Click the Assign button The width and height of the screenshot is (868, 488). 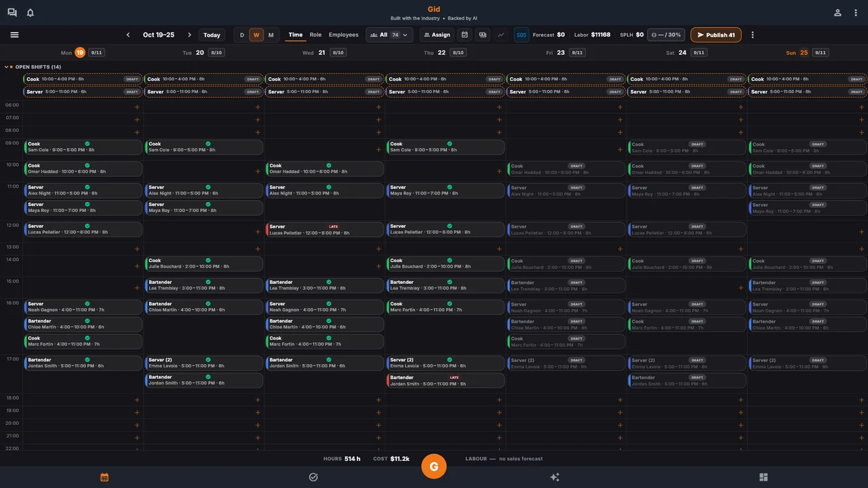point(437,35)
